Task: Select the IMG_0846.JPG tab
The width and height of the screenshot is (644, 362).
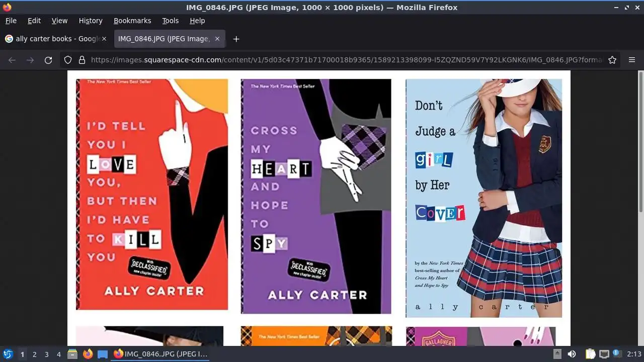Action: click(x=169, y=39)
